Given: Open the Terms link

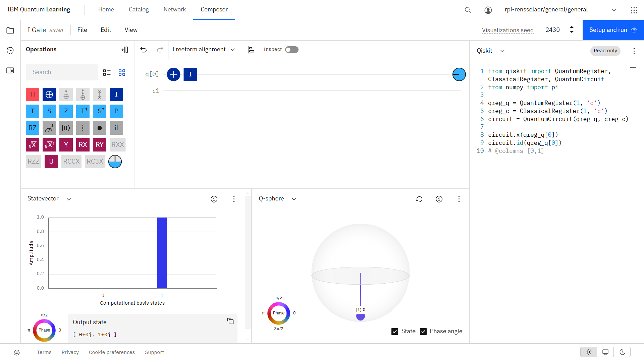Looking at the screenshot, I should [44, 352].
